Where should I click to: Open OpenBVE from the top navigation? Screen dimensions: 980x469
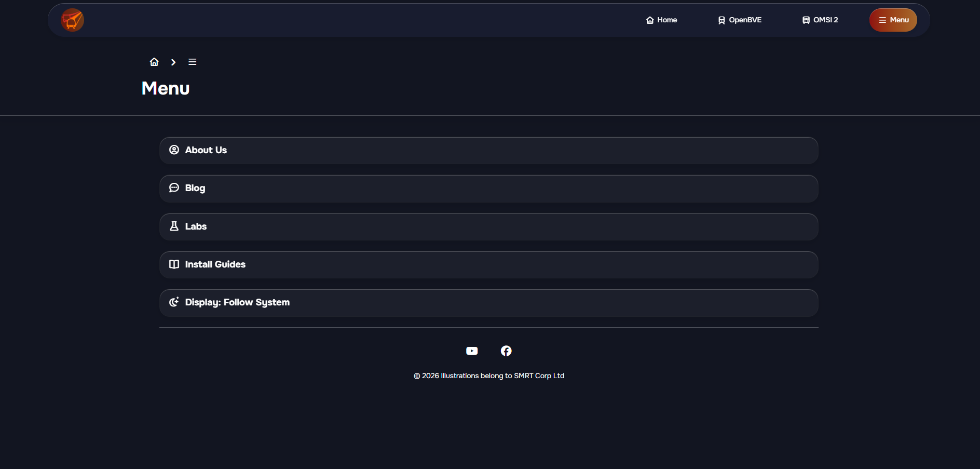tap(740, 20)
